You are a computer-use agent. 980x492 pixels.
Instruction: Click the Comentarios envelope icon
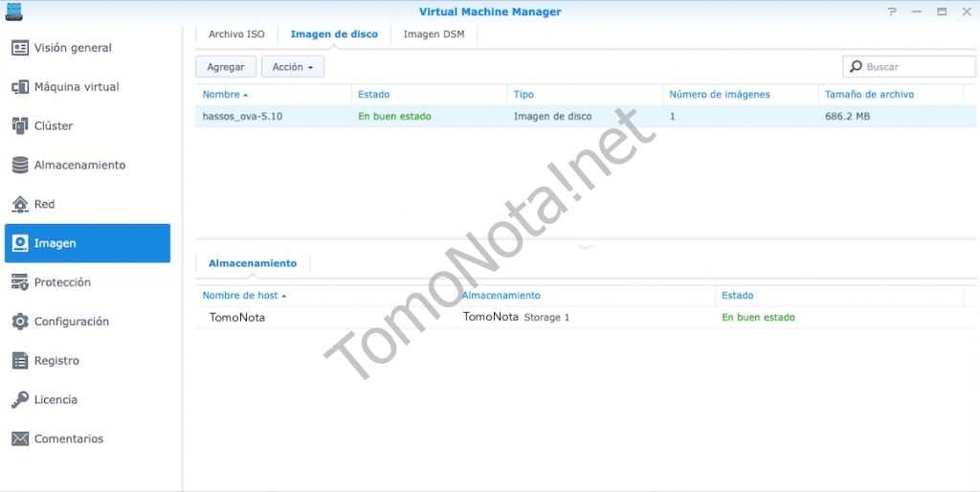click(x=20, y=438)
